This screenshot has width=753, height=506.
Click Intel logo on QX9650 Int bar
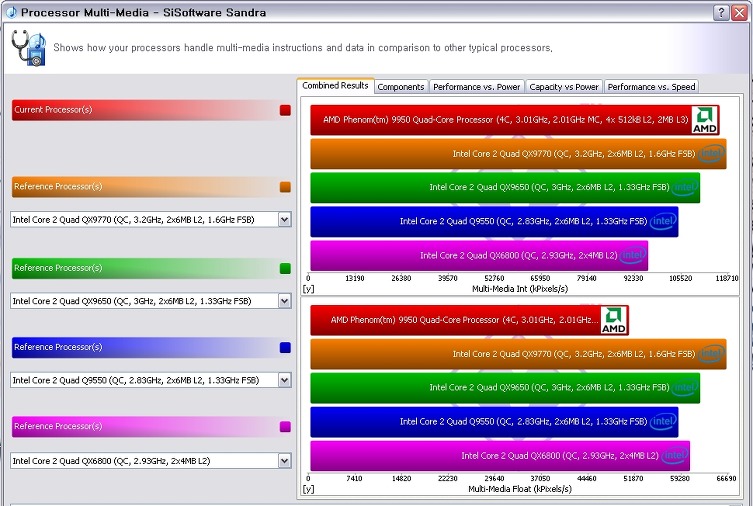[685, 187]
